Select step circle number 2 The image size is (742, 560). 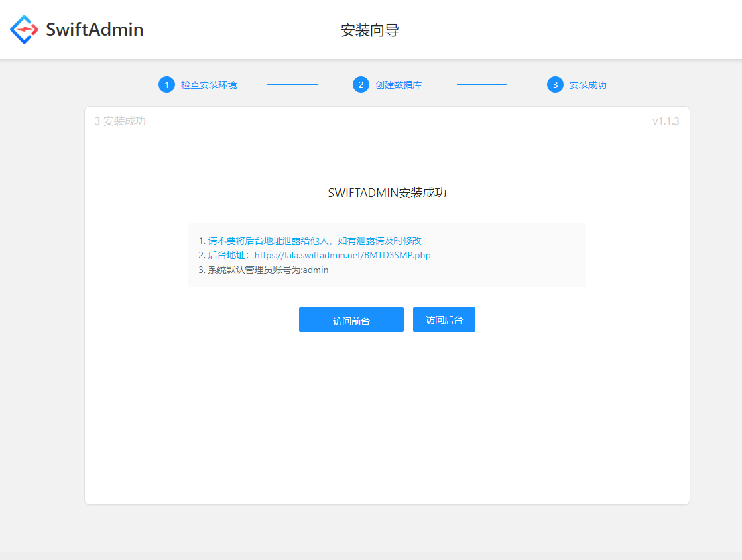(x=361, y=85)
